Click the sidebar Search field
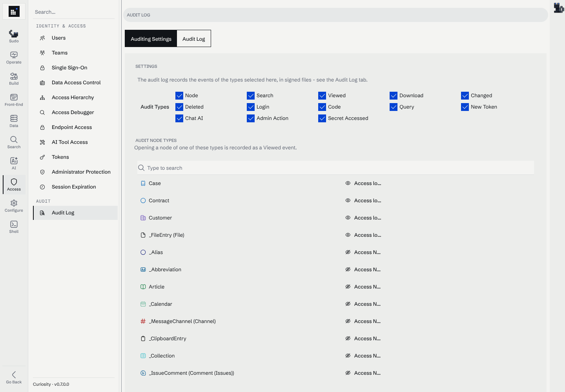 74,12
